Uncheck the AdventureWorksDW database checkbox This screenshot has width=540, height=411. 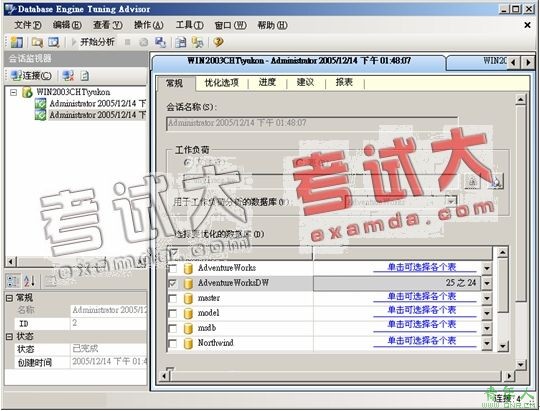click(173, 283)
